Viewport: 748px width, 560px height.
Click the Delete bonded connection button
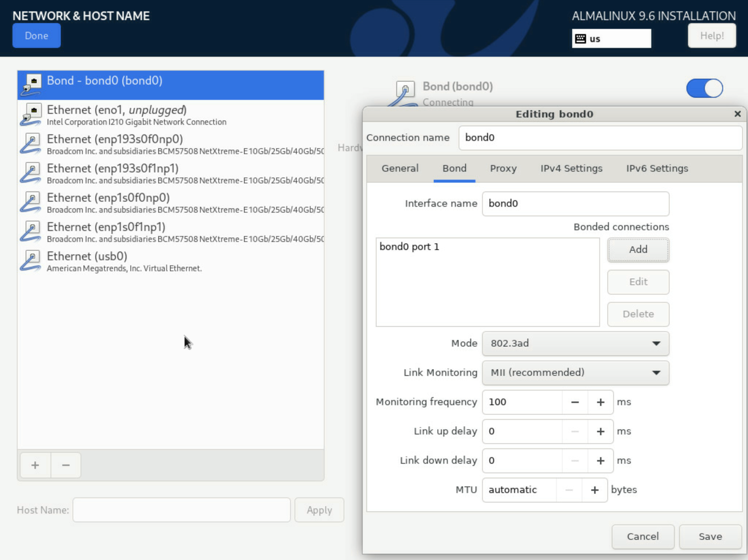click(x=638, y=314)
